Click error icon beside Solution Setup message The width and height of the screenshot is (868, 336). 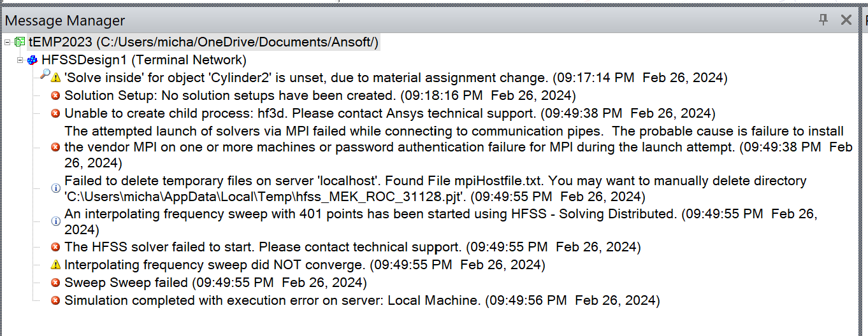55,96
